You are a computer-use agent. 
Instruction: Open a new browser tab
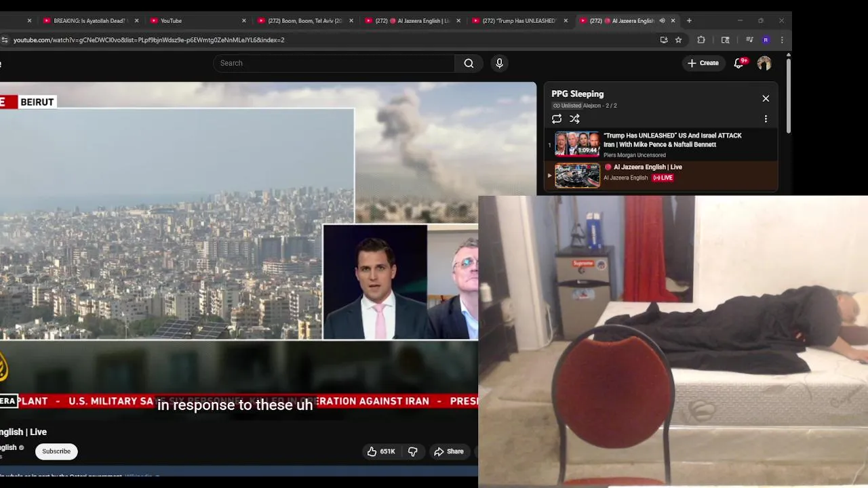(x=689, y=21)
